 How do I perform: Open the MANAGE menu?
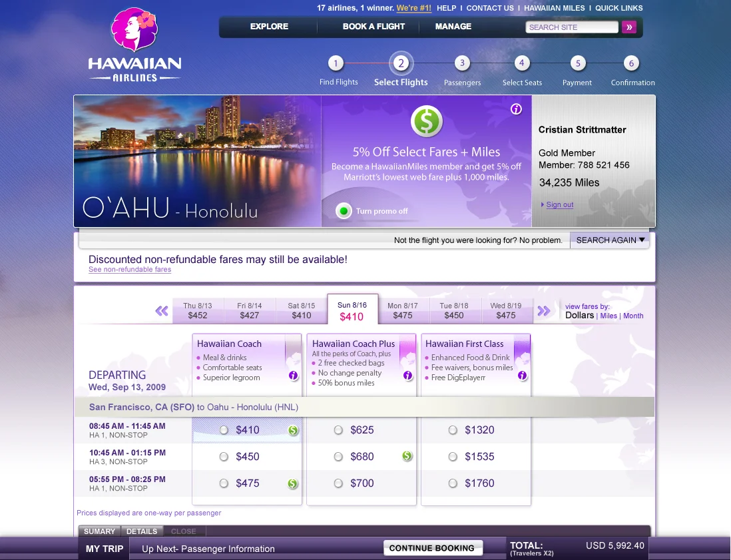tap(453, 27)
